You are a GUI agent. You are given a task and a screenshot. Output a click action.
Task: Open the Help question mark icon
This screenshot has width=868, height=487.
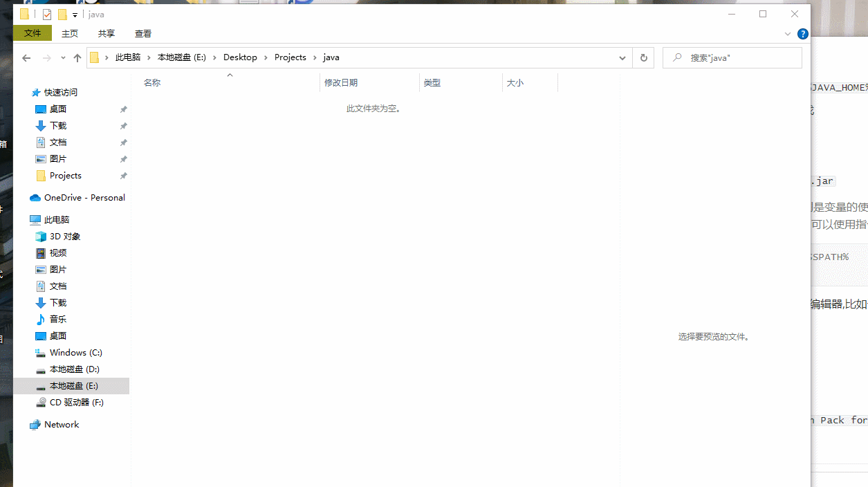[x=802, y=34]
